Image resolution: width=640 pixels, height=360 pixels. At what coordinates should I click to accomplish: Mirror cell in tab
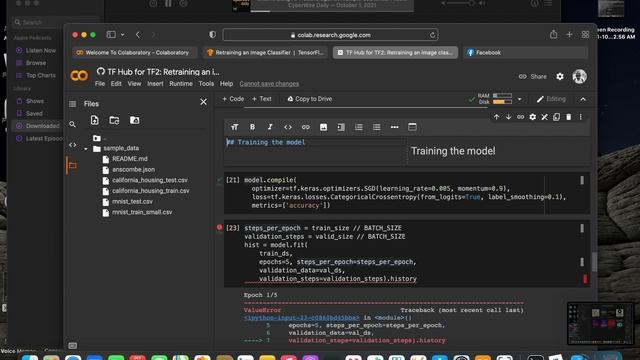click(x=556, y=117)
